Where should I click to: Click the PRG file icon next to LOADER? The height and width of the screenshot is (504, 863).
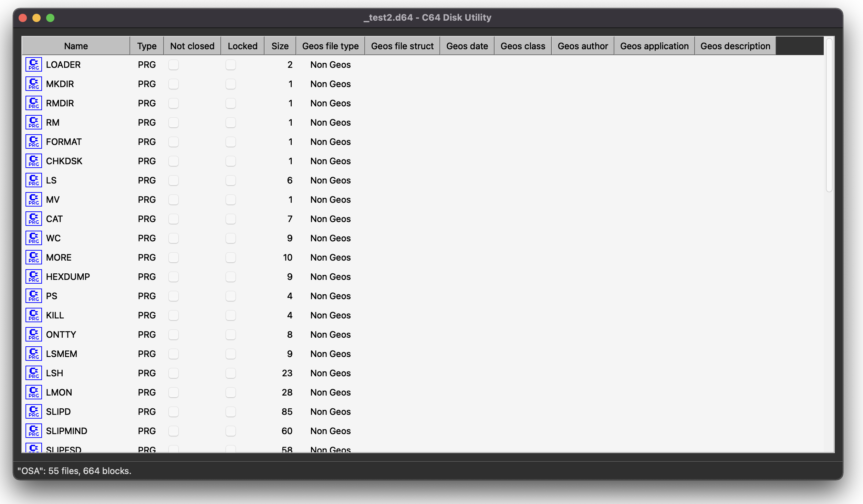[x=34, y=65]
